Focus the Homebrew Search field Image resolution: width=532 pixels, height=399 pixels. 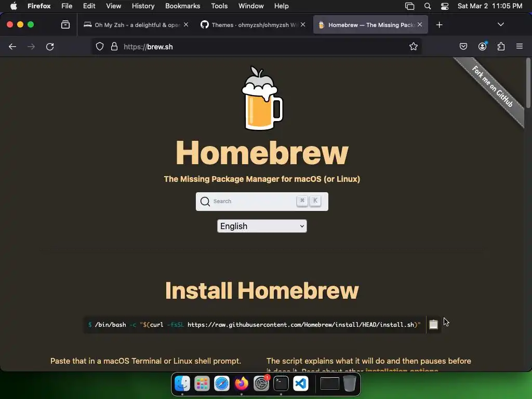point(262,202)
